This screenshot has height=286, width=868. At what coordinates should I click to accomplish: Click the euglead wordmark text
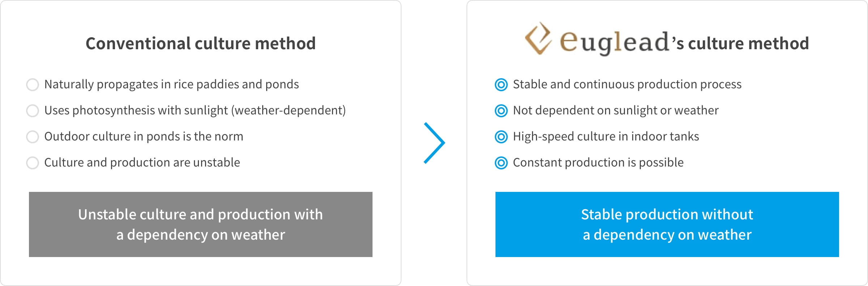[614, 43]
